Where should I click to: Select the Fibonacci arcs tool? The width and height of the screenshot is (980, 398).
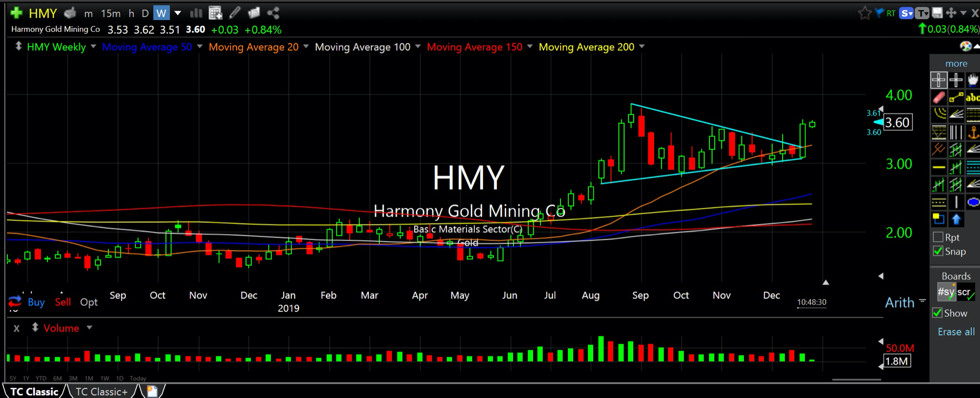pos(938,115)
